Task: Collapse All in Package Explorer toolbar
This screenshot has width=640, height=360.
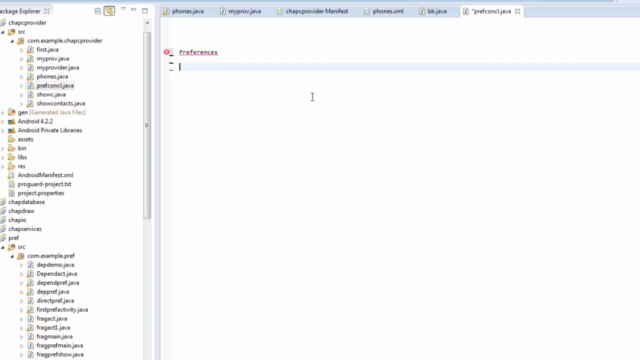Action: [x=98, y=11]
